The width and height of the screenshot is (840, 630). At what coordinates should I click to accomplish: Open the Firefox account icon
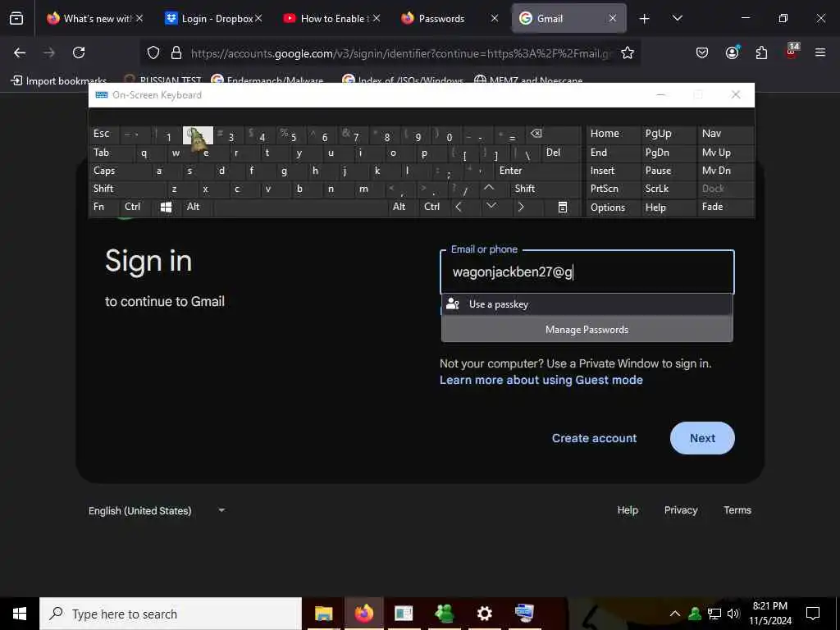[732, 52]
